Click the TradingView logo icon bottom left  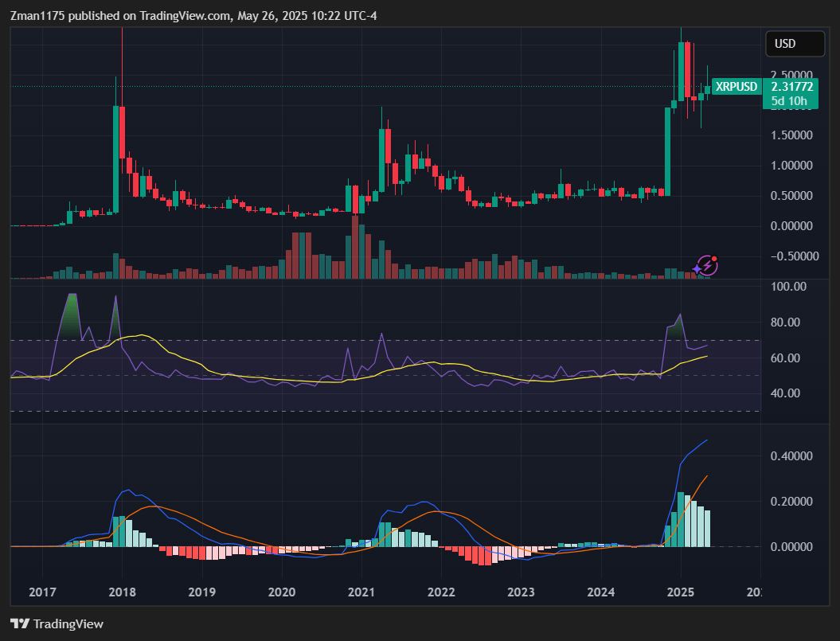(18, 624)
